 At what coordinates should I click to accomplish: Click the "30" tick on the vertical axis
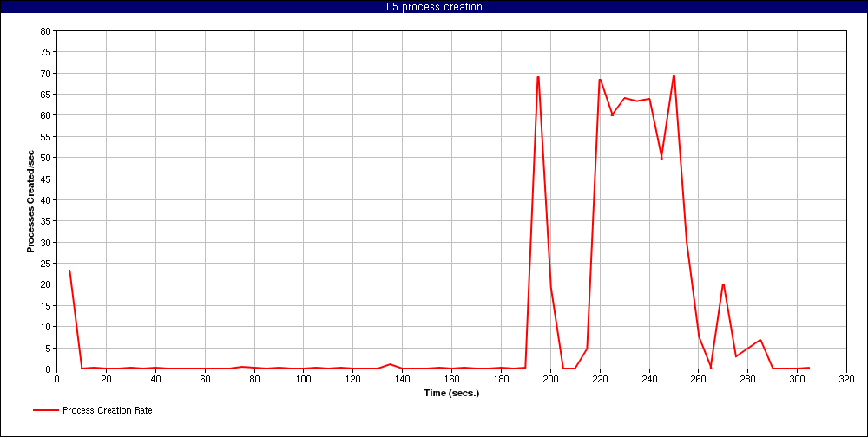point(46,242)
